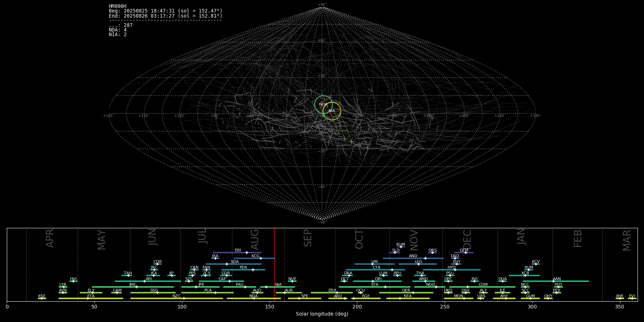Click the NTA shower label
This screenshot has width=644, height=322.
[408, 296]
